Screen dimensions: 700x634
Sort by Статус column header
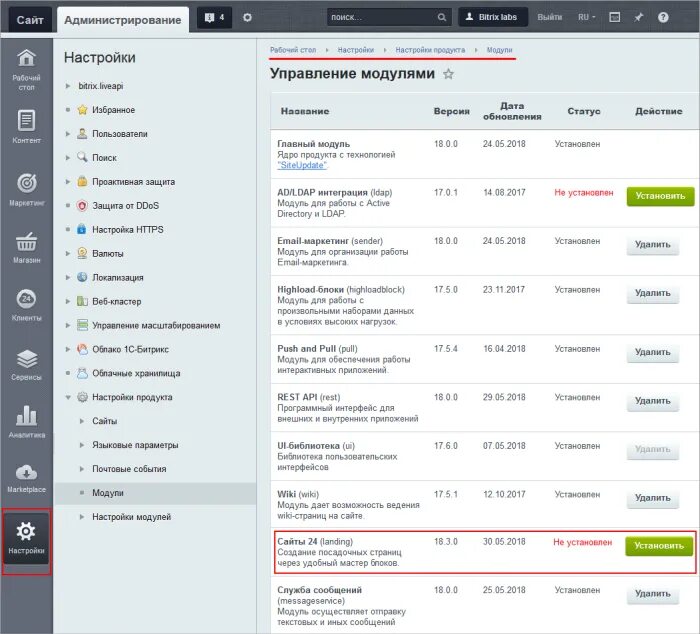coord(583,111)
